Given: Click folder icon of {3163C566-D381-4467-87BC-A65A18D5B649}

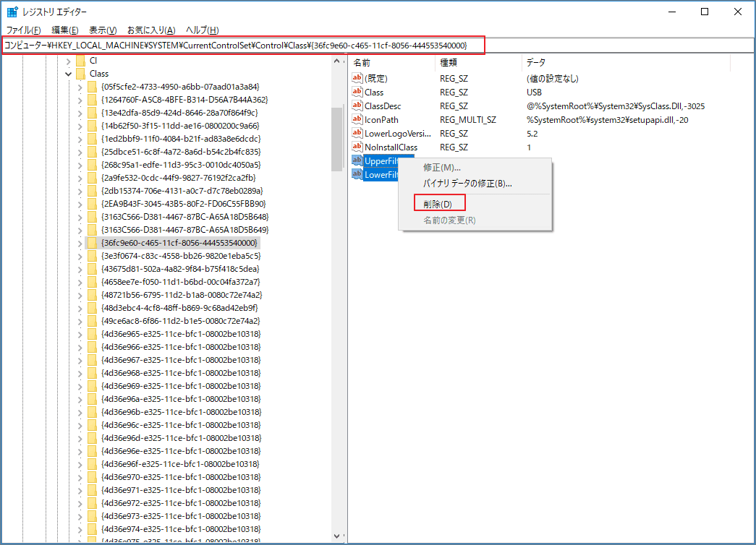Looking at the screenshot, I should tap(92, 230).
